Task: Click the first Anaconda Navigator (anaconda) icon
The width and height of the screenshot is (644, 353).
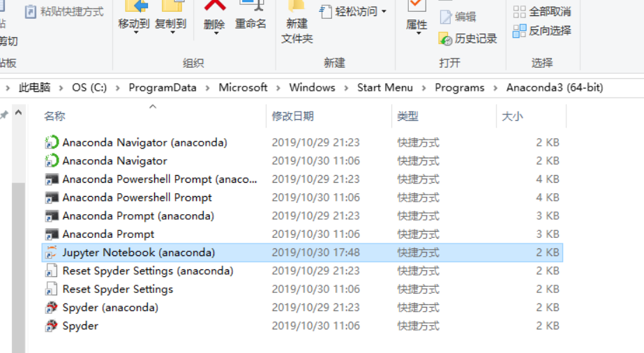Action: [x=52, y=142]
